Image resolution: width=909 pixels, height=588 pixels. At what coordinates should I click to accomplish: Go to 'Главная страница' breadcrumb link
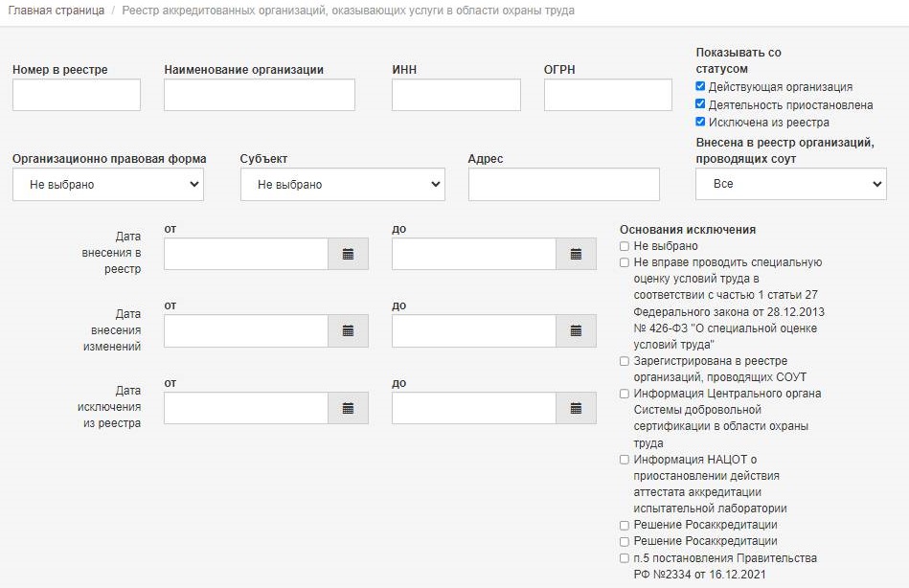pos(57,11)
